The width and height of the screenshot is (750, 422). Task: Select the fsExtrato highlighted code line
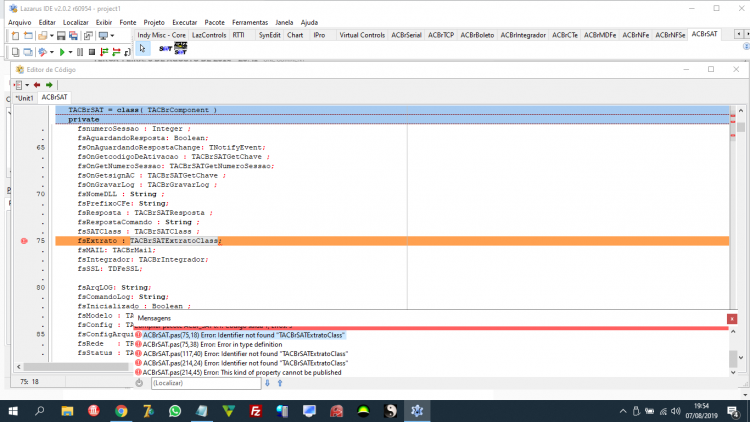pyautogui.click(x=392, y=241)
